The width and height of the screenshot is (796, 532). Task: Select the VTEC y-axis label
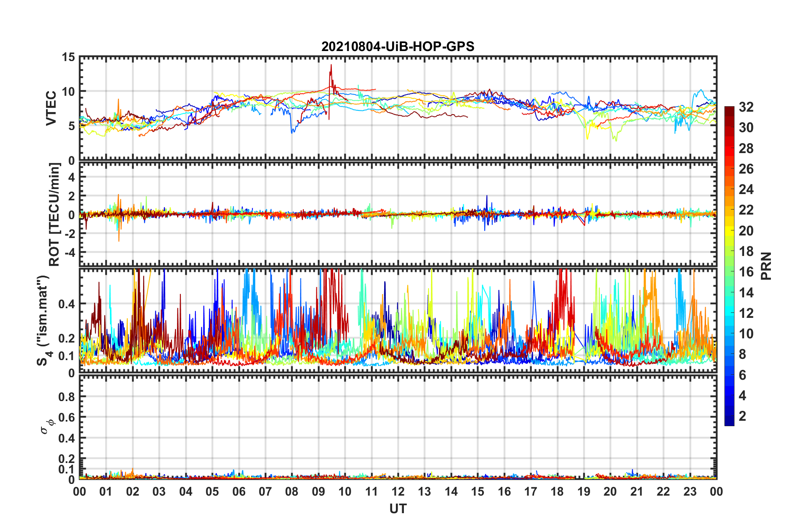(x=51, y=108)
